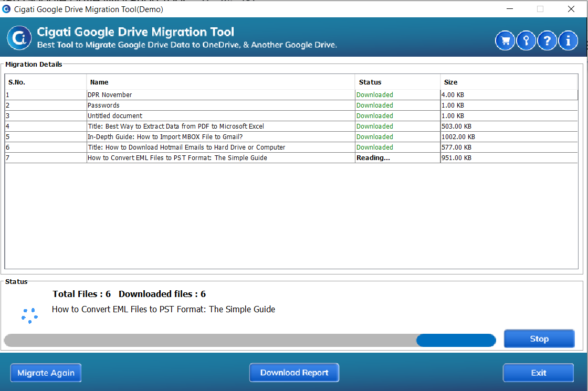The image size is (588, 391).
Task: Click the 4.00 KB size cell
Action: [509, 95]
